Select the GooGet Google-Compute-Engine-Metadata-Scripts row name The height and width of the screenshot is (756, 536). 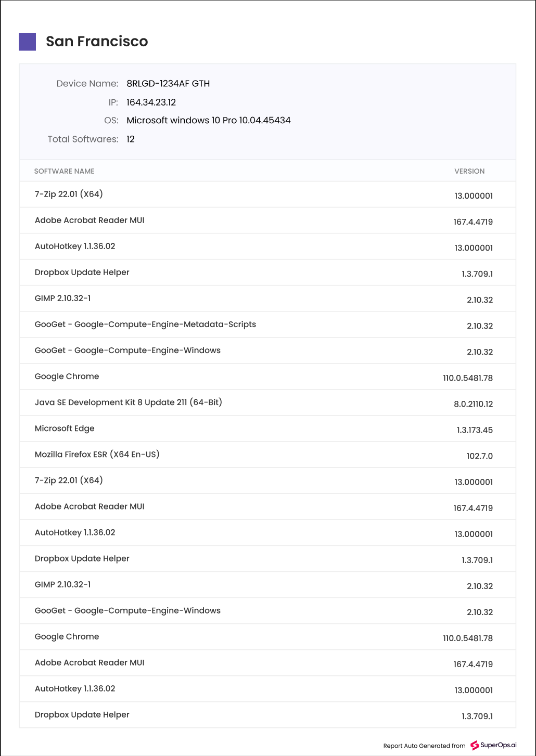click(x=145, y=324)
